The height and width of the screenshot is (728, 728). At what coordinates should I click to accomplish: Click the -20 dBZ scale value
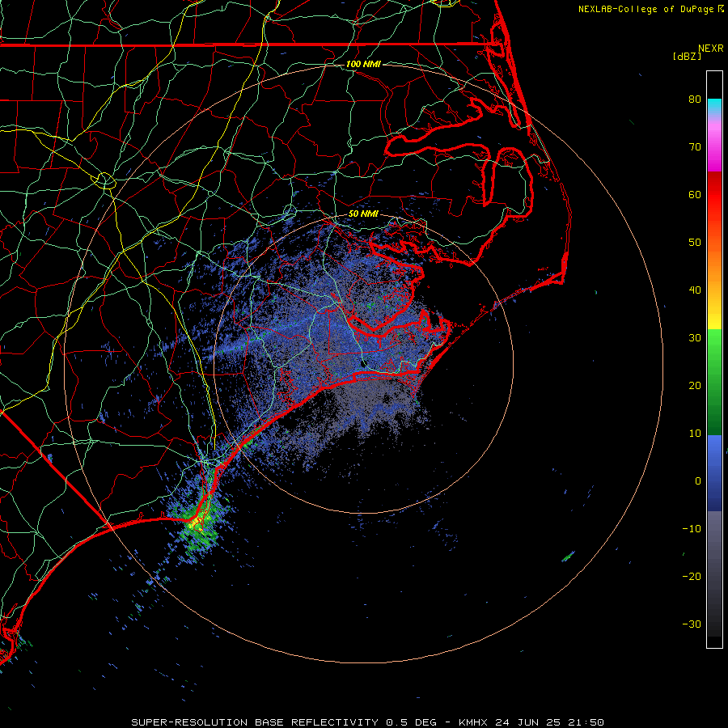tap(692, 576)
